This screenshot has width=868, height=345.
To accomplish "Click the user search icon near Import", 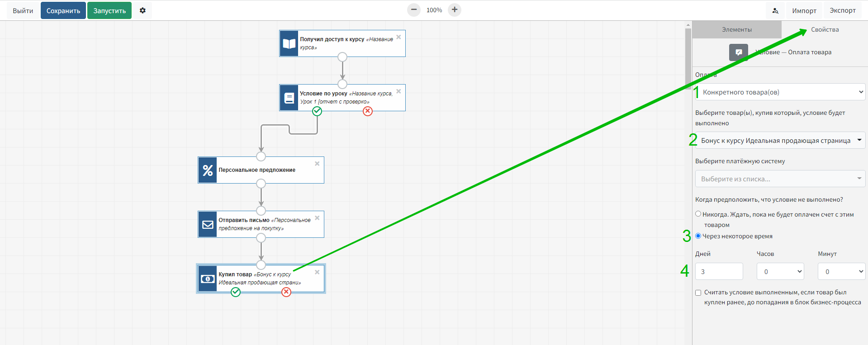I will [x=775, y=10].
